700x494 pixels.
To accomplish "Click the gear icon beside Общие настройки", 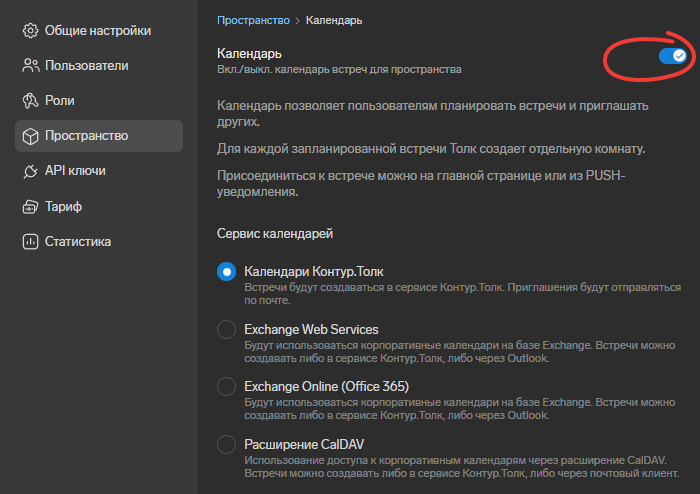I will coord(30,31).
